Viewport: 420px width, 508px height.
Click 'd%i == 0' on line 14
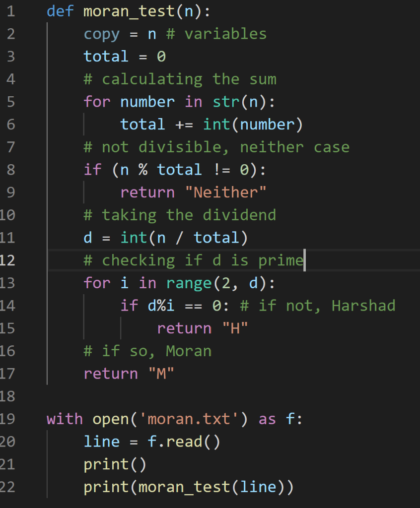[x=185, y=306]
